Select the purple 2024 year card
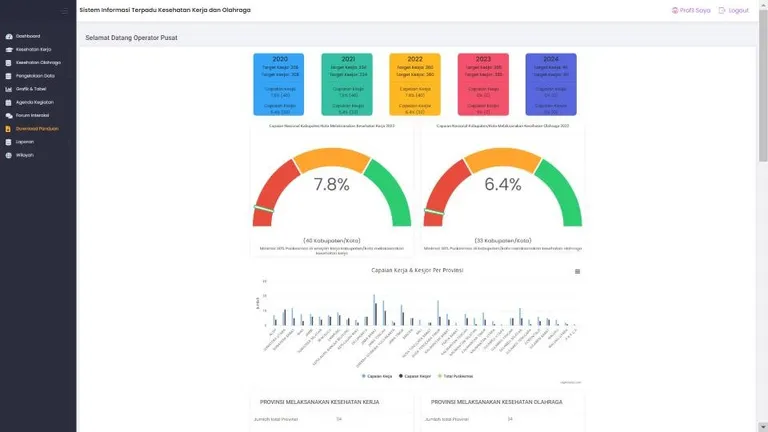This screenshot has width=768, height=432. [551, 84]
